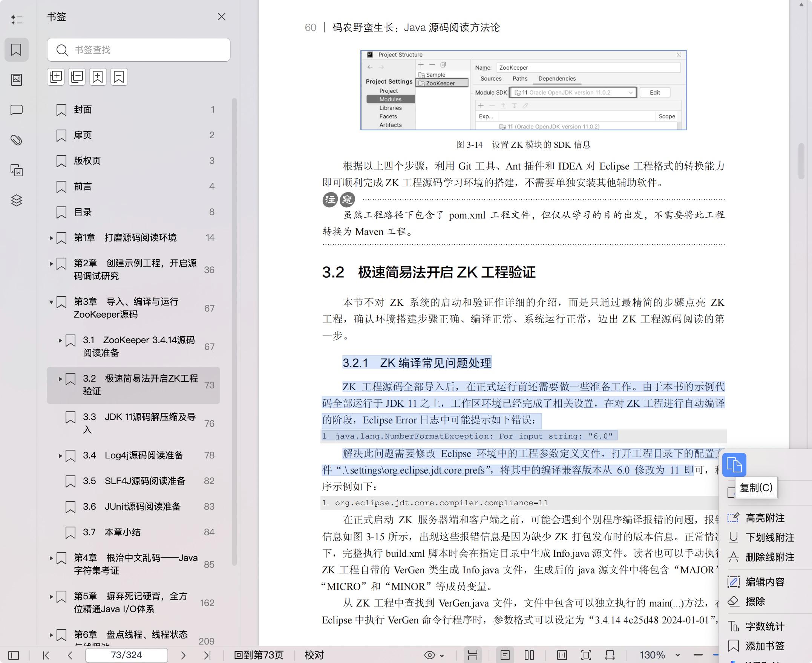Click the bookmarks panel scrollbar
Viewport: 812px width, 663px height.
234,331
